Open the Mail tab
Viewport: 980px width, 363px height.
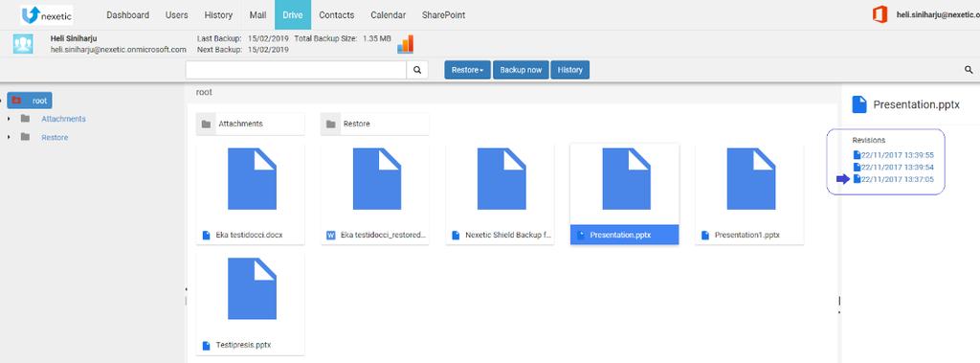tap(257, 15)
